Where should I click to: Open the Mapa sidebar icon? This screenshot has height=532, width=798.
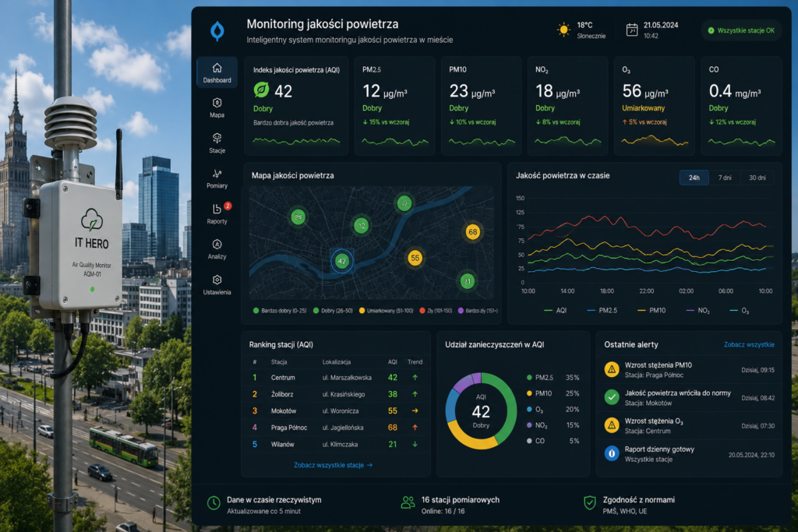(217, 103)
